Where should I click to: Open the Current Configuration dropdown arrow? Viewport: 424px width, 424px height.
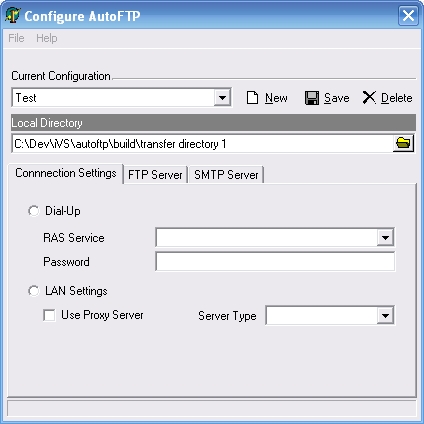point(222,98)
